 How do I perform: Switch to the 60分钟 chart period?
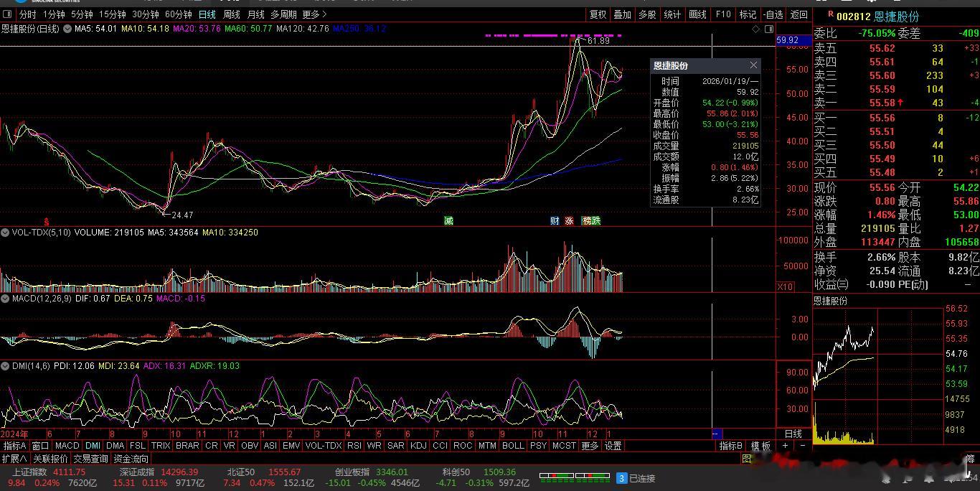179,14
